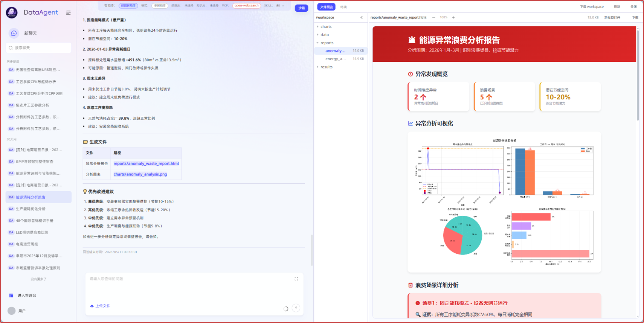Click the folder icon beside 生成文件
This screenshot has width=644, height=323.
[85, 142]
